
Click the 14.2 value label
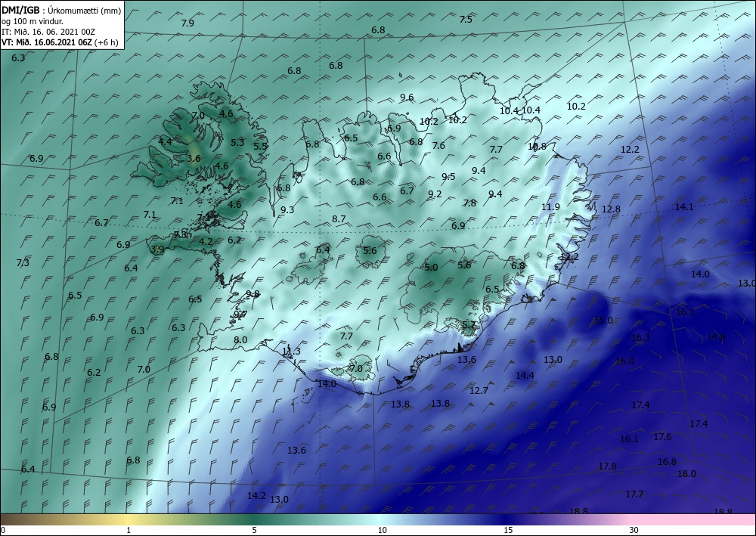coord(256,495)
